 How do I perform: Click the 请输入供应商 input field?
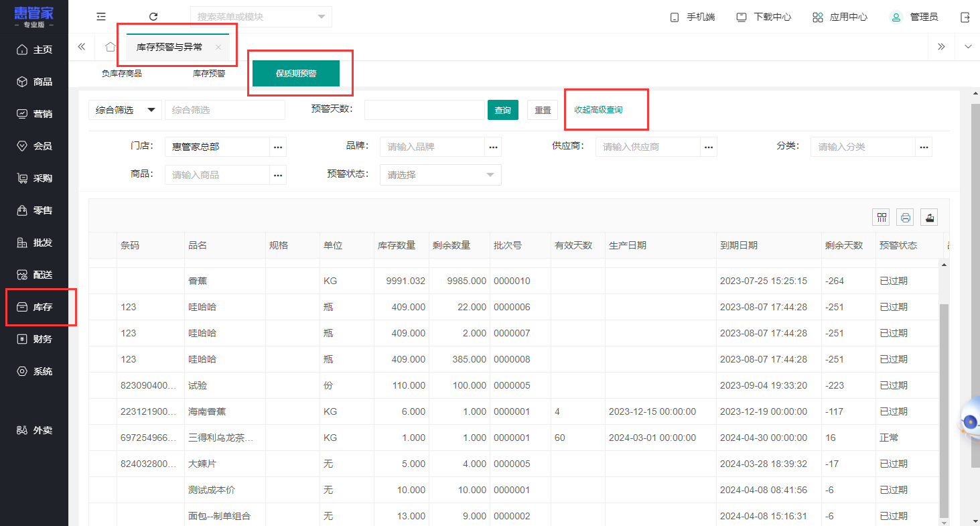648,147
